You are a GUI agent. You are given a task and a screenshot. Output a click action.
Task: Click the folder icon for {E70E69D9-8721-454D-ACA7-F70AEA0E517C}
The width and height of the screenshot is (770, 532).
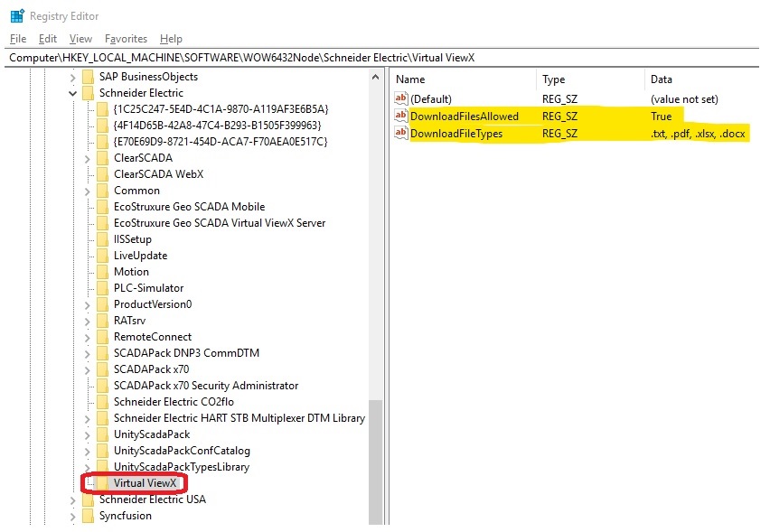tap(103, 142)
